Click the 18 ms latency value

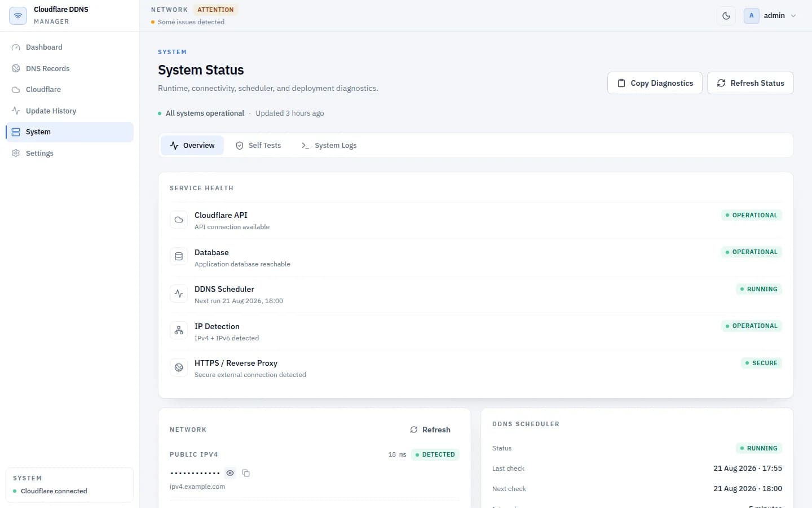[x=397, y=454]
